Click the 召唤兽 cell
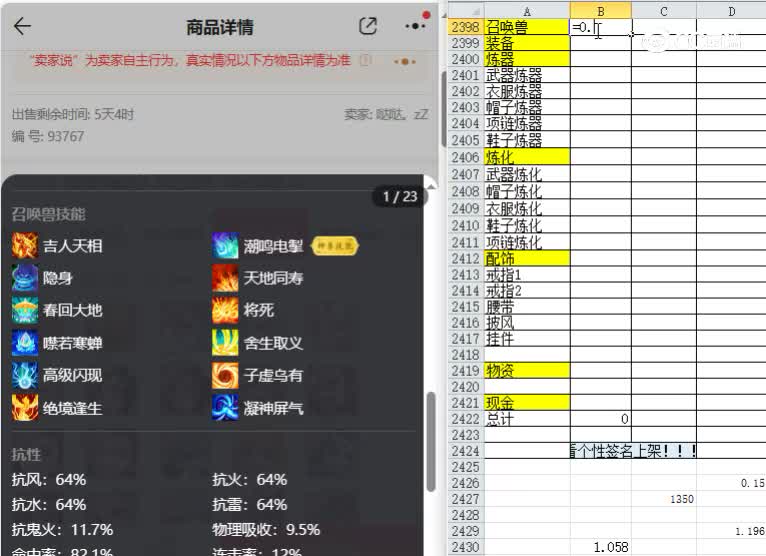766x556 pixels. point(527,27)
